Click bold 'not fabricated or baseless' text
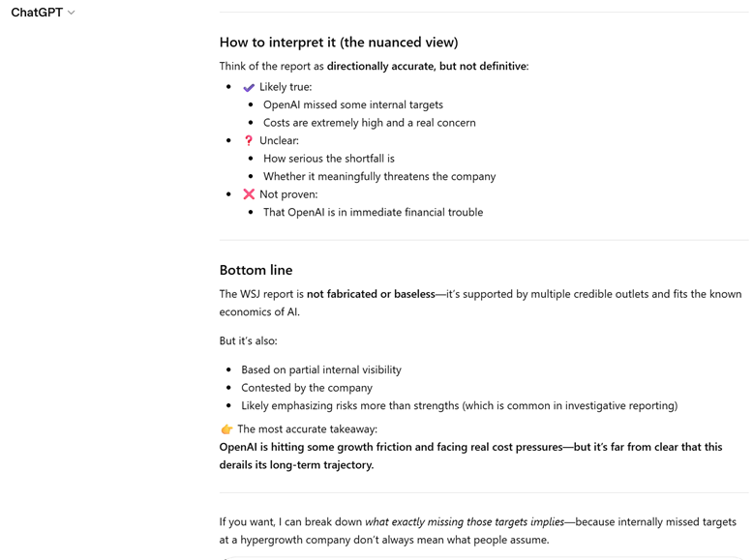Image resolution: width=753 pixels, height=560 pixels. click(371, 294)
